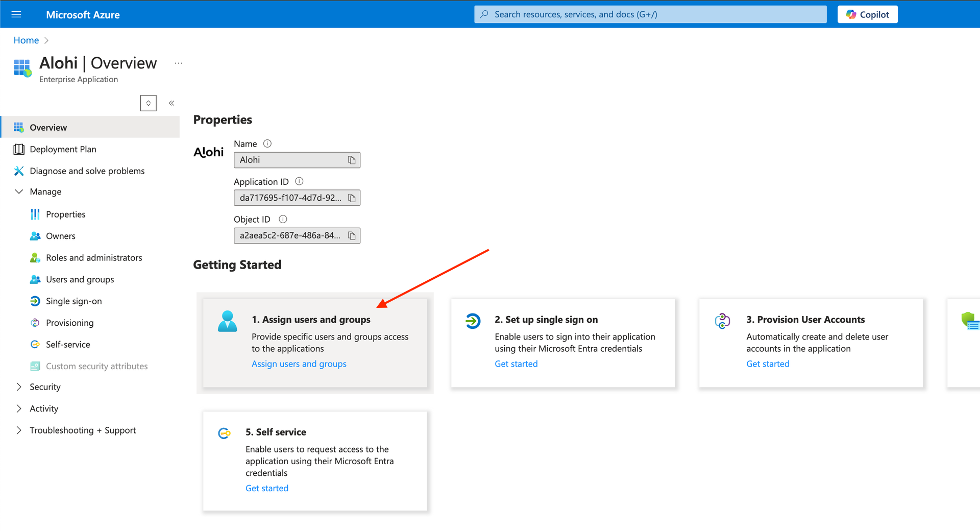
Task: Expand the Activity section
Action: [19, 408]
